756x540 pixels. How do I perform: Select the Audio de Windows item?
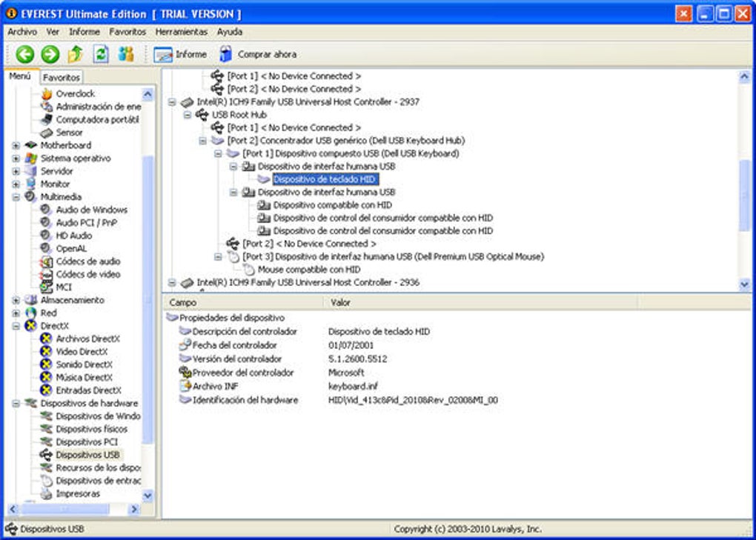pyautogui.click(x=92, y=210)
